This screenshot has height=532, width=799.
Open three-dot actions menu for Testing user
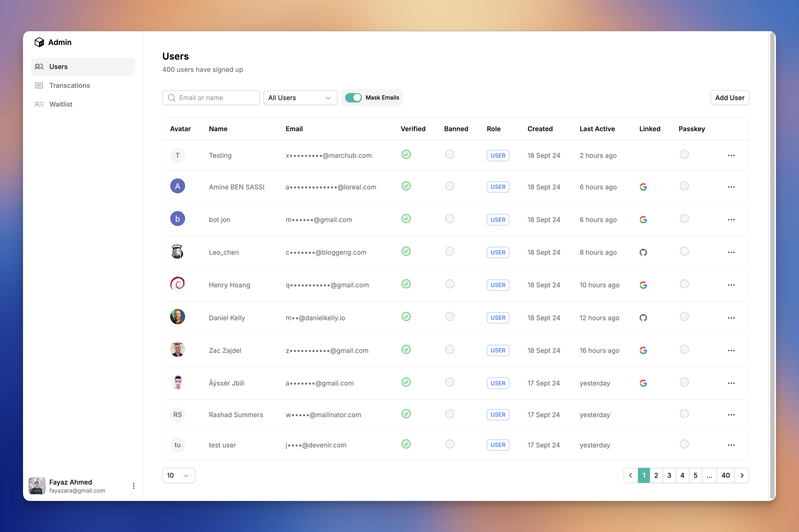731,155
